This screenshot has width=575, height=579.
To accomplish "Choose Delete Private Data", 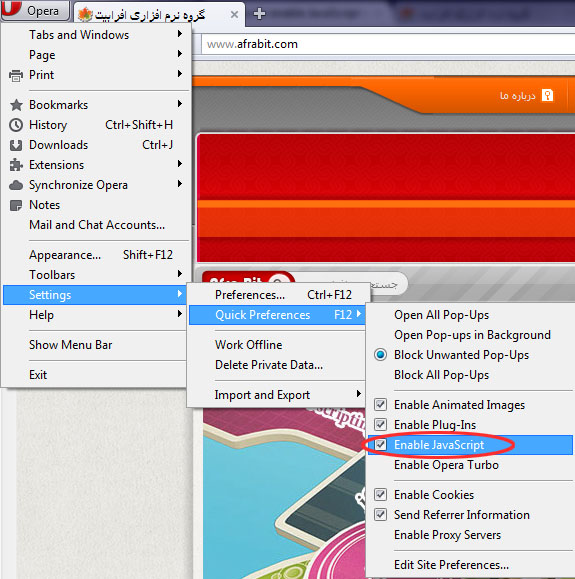I will 277,365.
